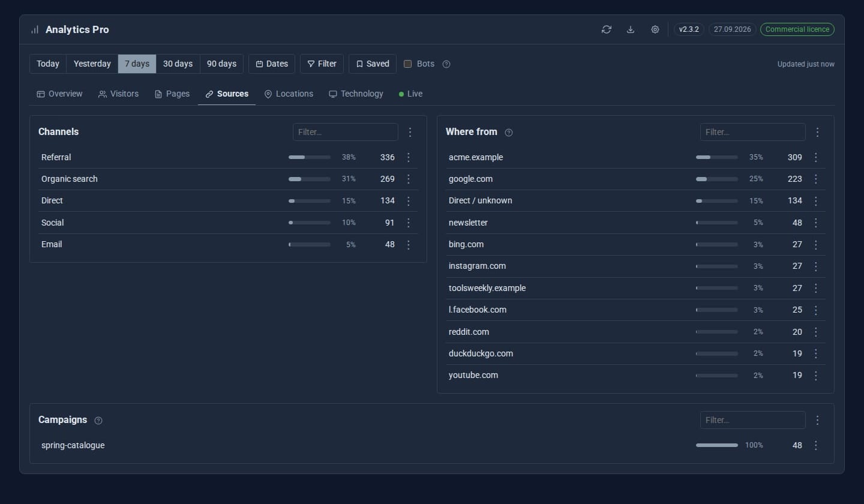Click the 27.09.2026 date badge

(733, 29)
